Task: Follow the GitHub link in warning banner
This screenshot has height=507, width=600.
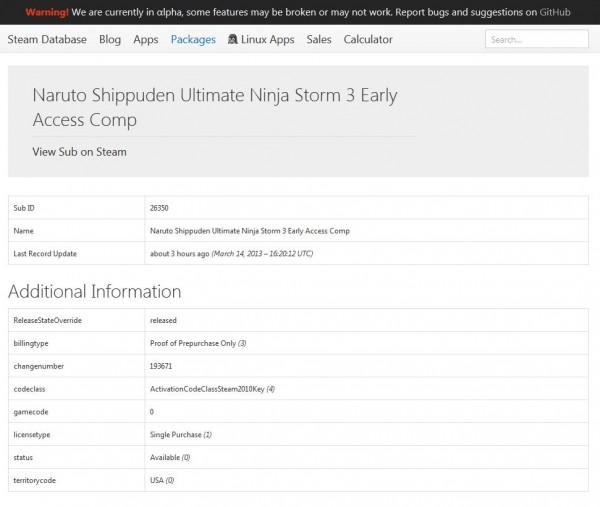Action: click(555, 12)
